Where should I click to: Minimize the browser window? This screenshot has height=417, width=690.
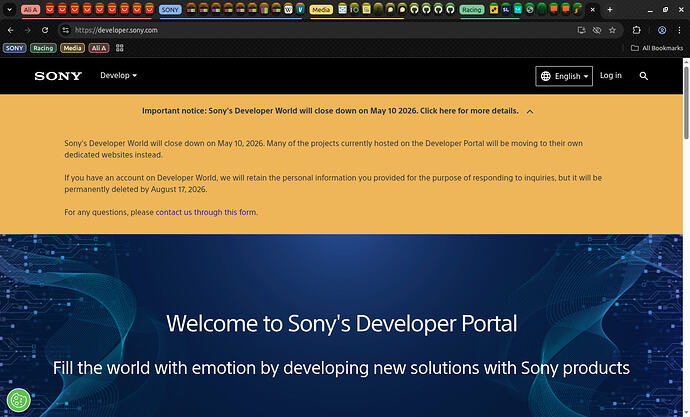click(x=650, y=9)
